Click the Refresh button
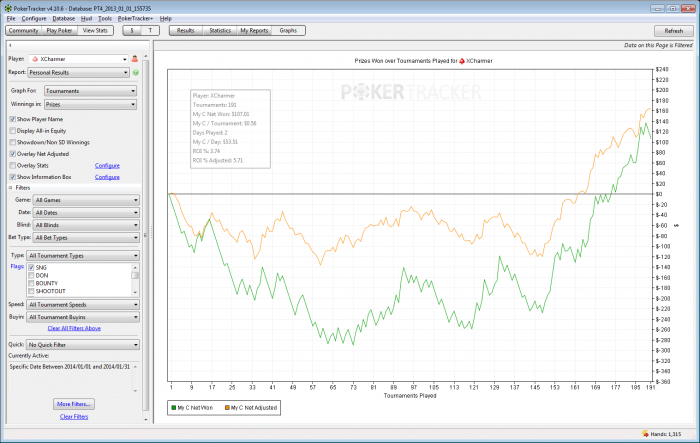Screen dimensions: 700x443 pyautogui.click(x=673, y=31)
